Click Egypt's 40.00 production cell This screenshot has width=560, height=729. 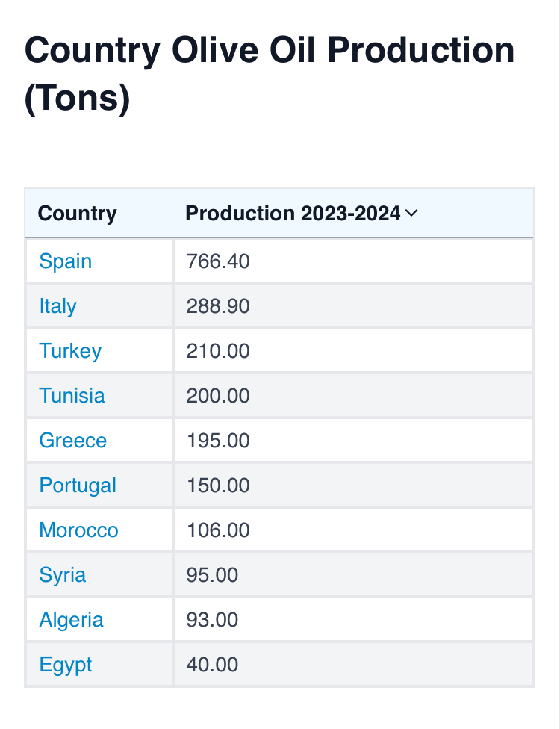pyautogui.click(x=213, y=665)
